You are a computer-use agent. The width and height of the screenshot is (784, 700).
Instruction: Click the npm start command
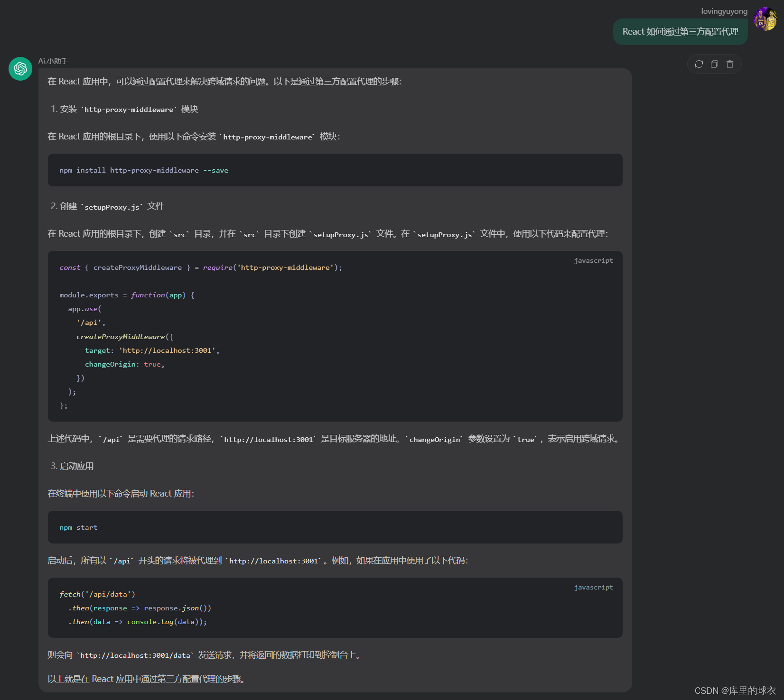click(x=78, y=527)
